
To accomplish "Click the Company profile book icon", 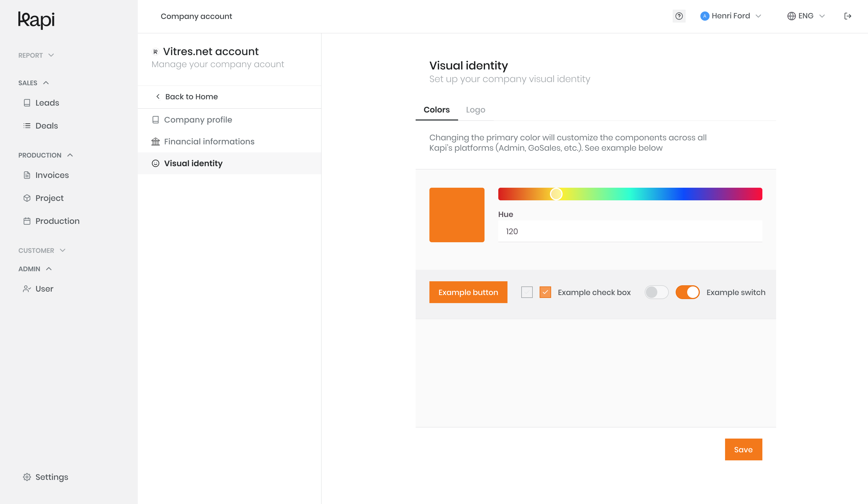I will click(155, 119).
